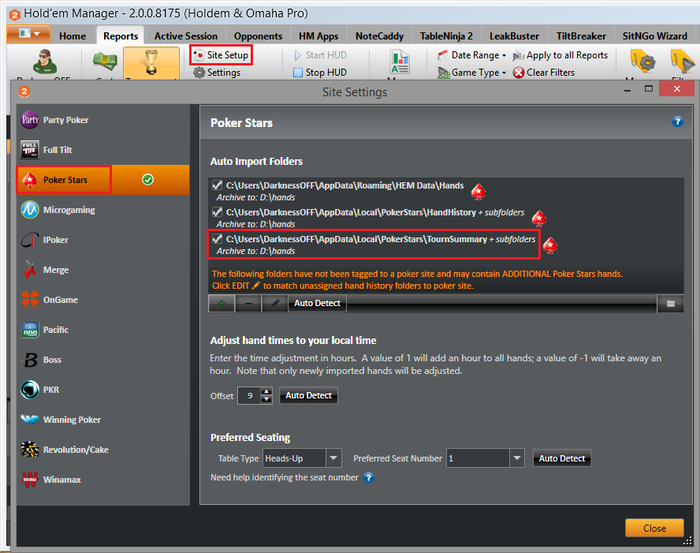Select Microgaming site icon
The height and width of the screenshot is (553, 700).
pyautogui.click(x=30, y=210)
